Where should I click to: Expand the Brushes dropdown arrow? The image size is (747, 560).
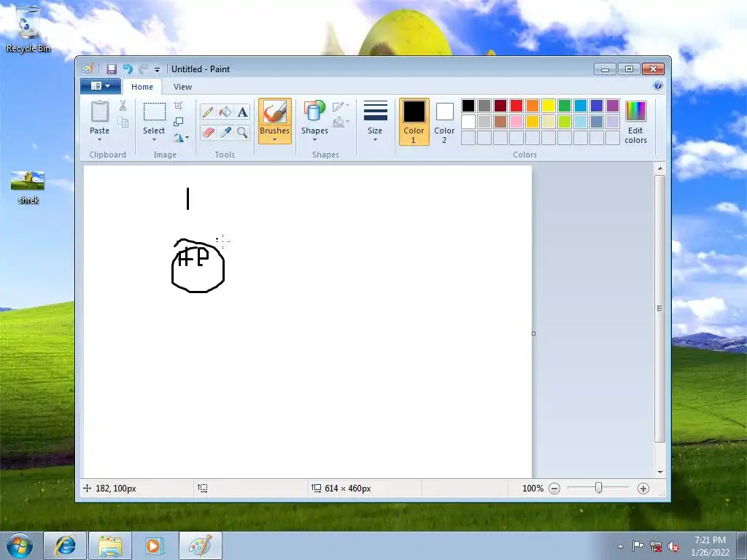[275, 140]
